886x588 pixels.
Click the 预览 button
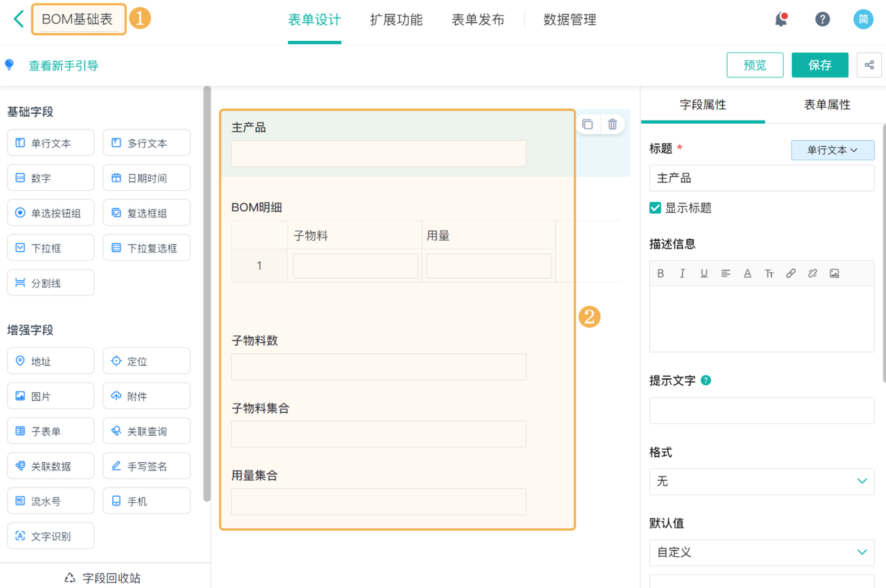coord(755,65)
